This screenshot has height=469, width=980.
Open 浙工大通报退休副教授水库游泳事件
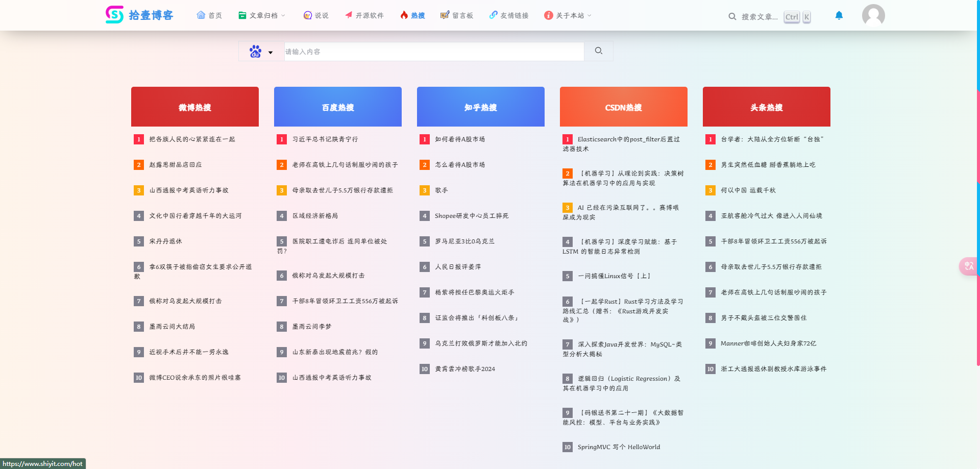click(x=774, y=369)
